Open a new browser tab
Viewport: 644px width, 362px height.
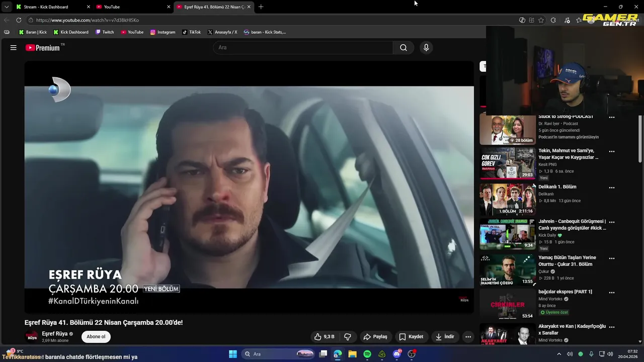click(x=261, y=7)
